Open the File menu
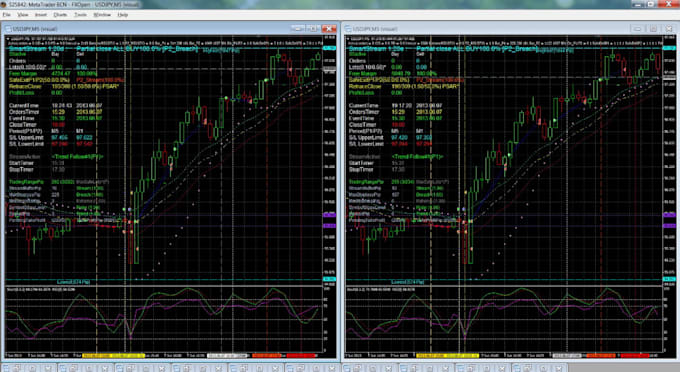The width and height of the screenshot is (680, 372). [7, 15]
